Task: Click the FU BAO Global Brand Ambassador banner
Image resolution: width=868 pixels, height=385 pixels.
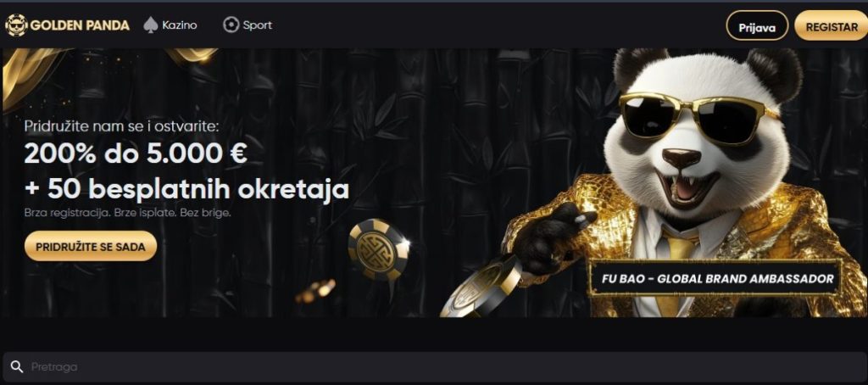Action: pyautogui.click(x=717, y=279)
